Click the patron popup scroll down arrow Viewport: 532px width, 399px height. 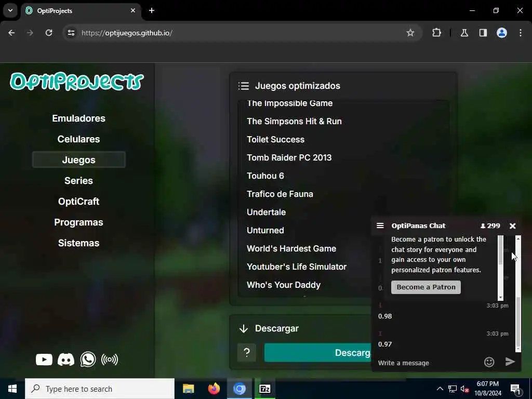coord(500,298)
